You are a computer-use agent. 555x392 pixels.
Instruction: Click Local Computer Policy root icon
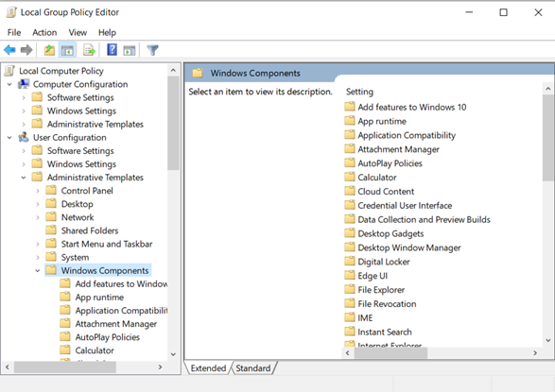9,71
